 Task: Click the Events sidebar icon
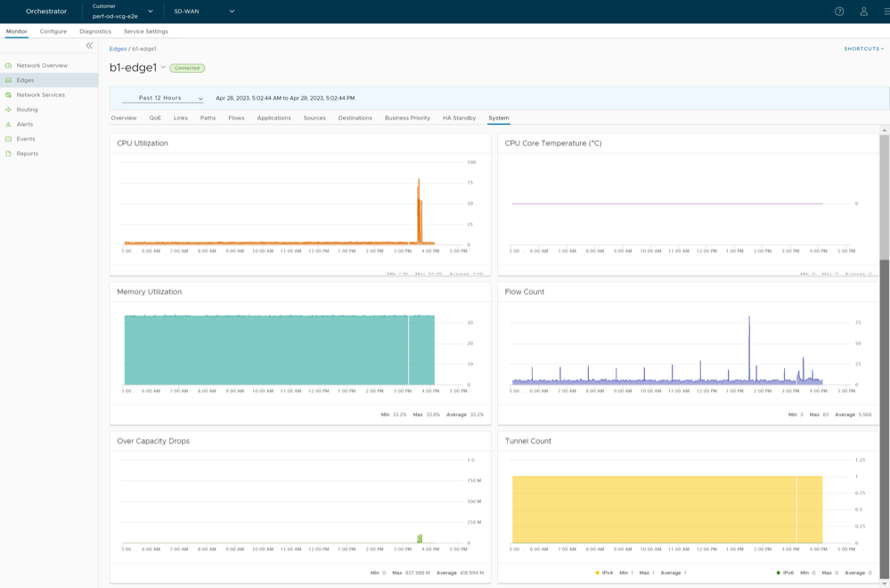pyautogui.click(x=9, y=139)
